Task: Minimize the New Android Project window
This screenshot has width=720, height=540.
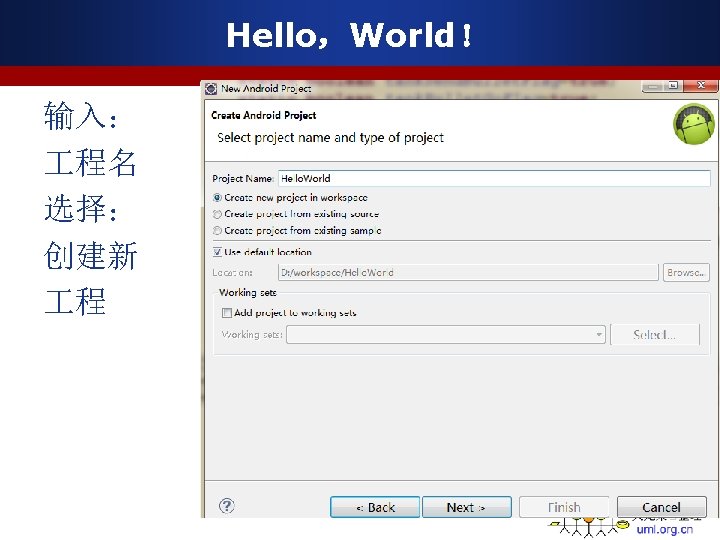Action: (x=653, y=86)
